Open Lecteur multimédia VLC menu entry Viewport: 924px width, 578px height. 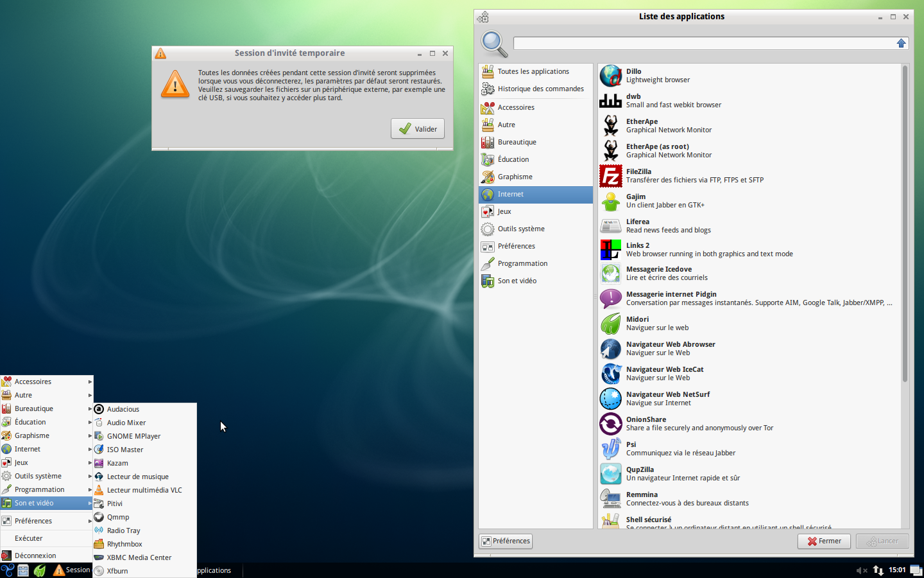[x=144, y=490]
